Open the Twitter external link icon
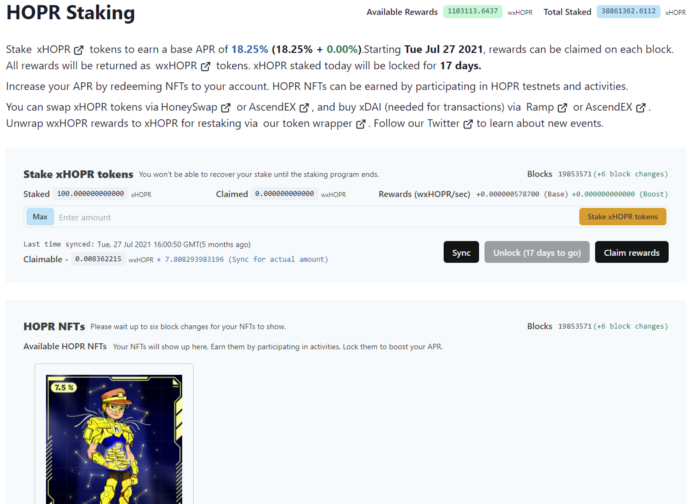 [x=468, y=124]
